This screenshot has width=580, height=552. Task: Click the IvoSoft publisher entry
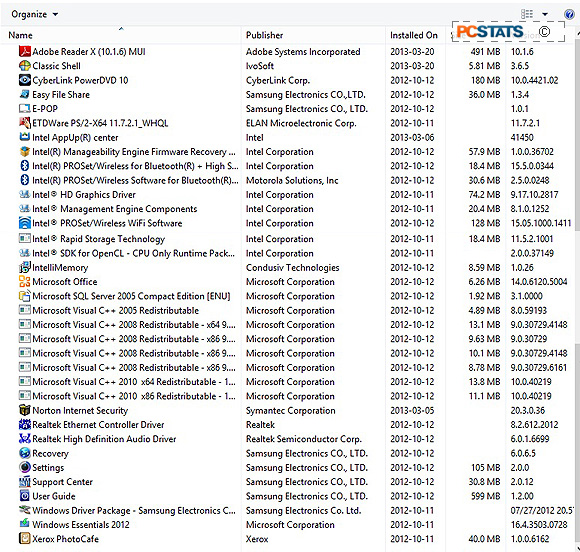click(x=260, y=66)
